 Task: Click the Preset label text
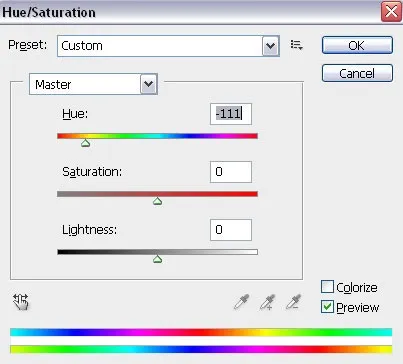point(28,45)
